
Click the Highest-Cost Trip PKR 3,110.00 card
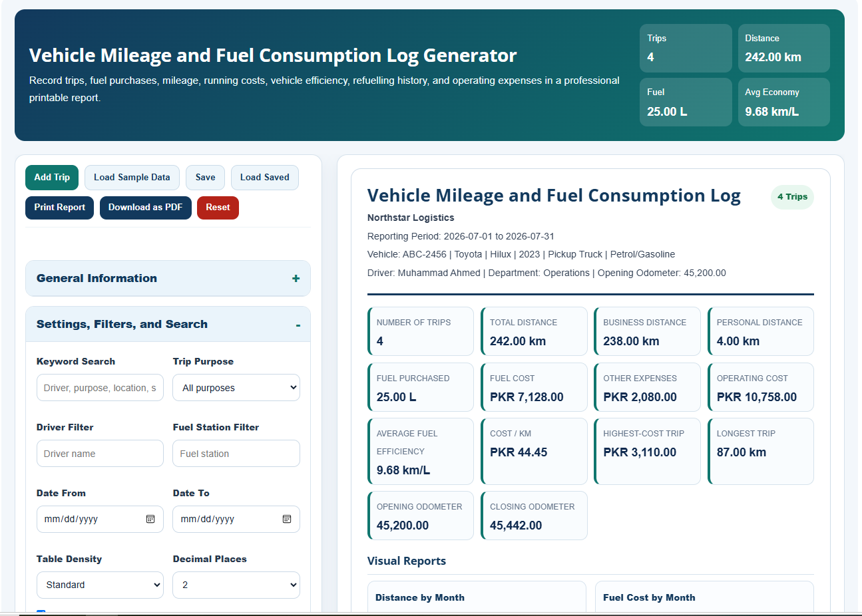[647, 452]
